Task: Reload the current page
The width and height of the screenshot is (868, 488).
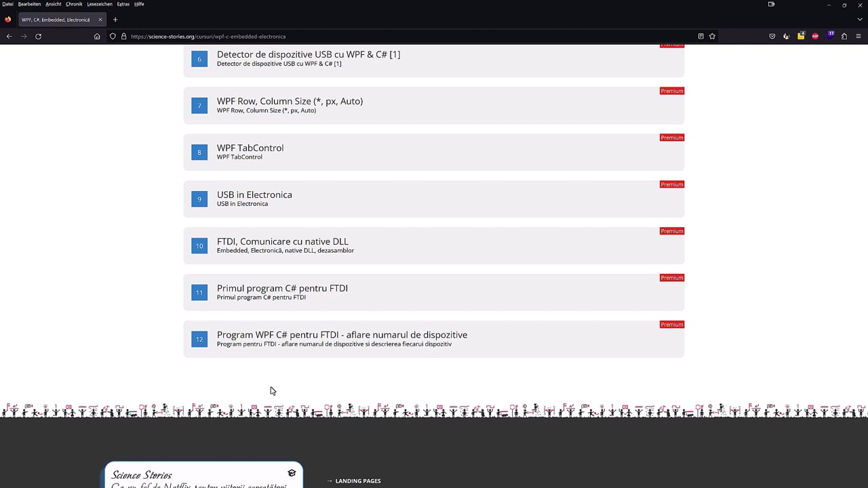Action: tap(38, 36)
